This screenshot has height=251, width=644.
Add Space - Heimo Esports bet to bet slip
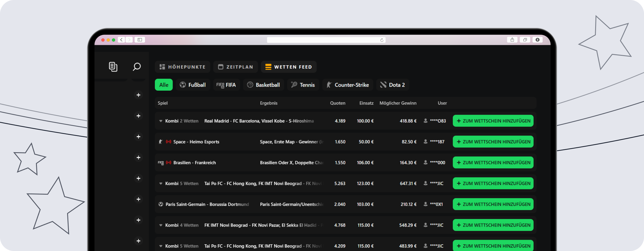(493, 142)
